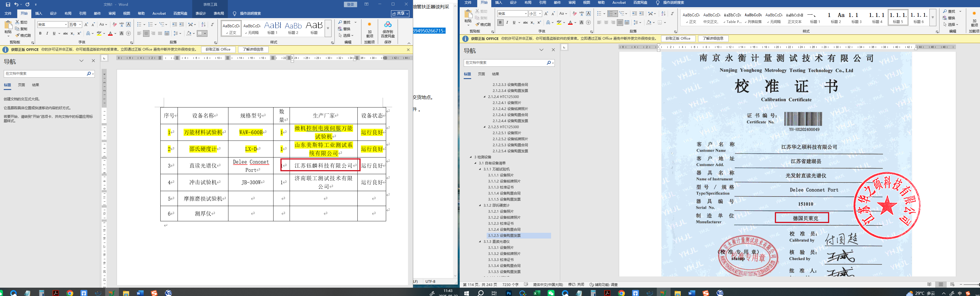Click the 登录 sign-in button
The width and height of the screenshot is (980, 296).
(x=351, y=5)
